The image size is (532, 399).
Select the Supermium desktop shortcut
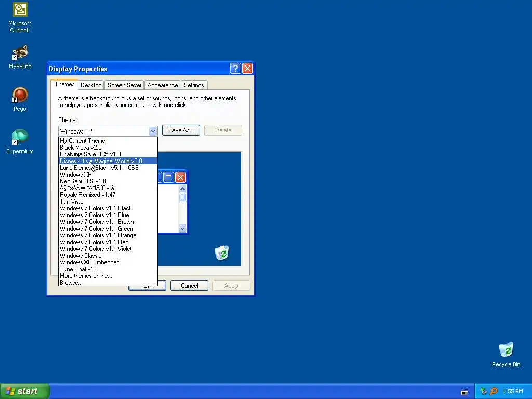click(x=20, y=142)
